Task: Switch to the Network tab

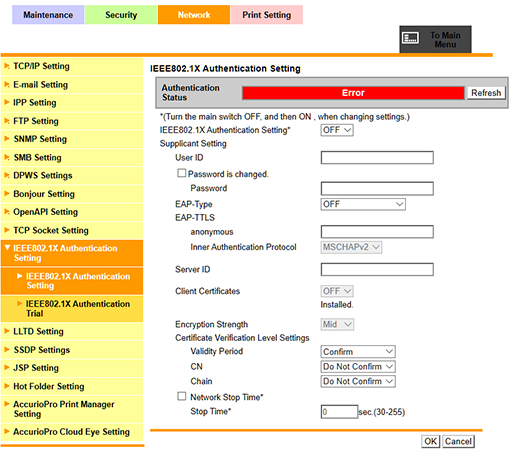Action: coord(194,15)
